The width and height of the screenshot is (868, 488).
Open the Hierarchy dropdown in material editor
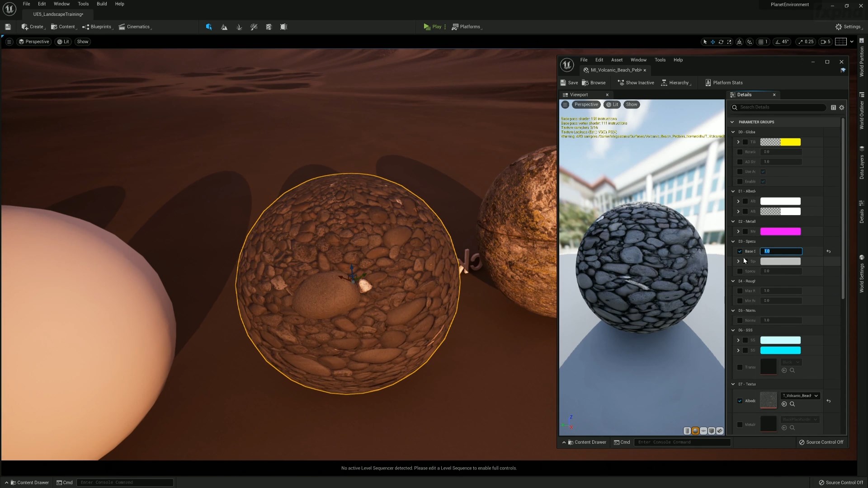(x=676, y=83)
